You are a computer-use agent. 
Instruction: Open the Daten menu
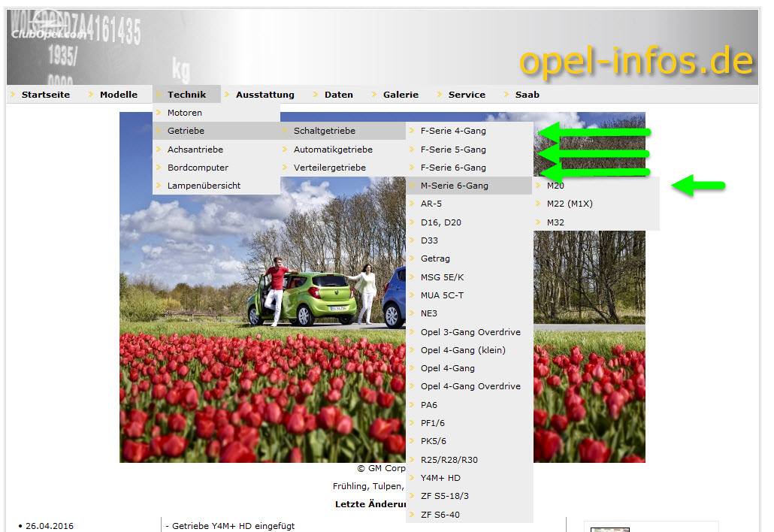click(339, 94)
